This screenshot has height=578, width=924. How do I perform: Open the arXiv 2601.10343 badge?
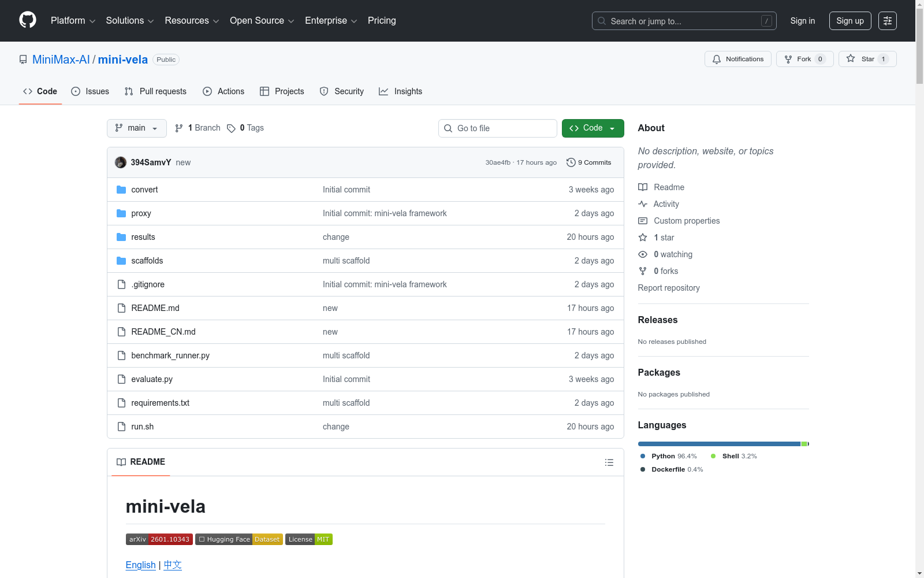[159, 539]
